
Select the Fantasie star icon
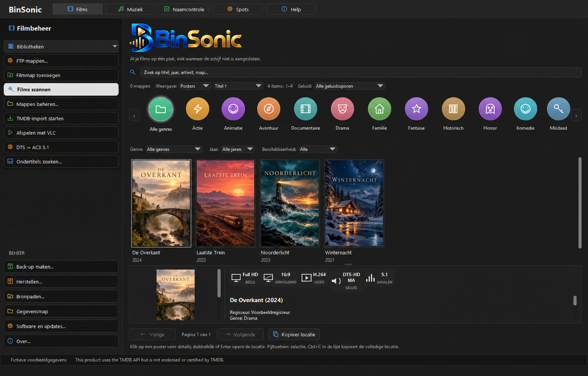click(x=416, y=109)
